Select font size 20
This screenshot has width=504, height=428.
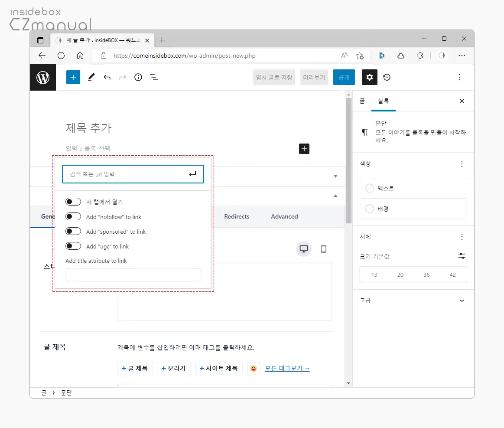pos(400,274)
